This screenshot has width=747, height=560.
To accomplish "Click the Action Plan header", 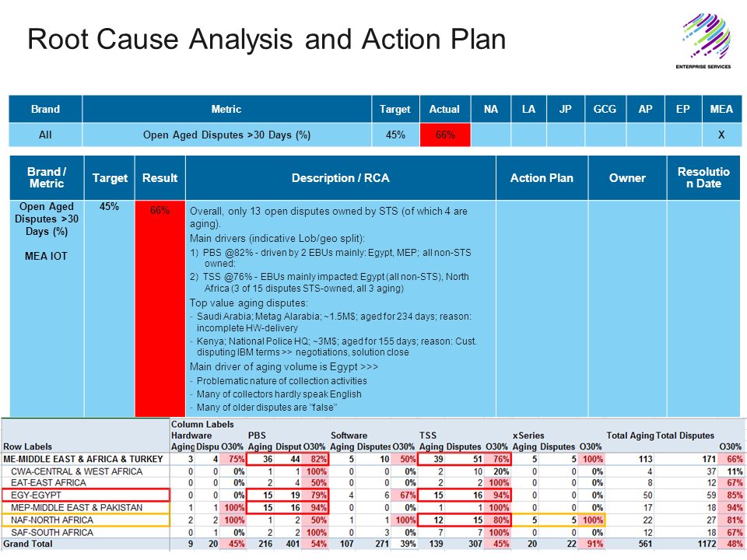I will [542, 177].
